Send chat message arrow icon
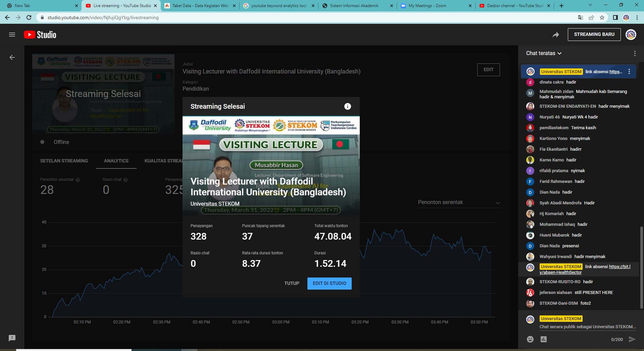The height and width of the screenshot is (351, 644). tap(632, 339)
